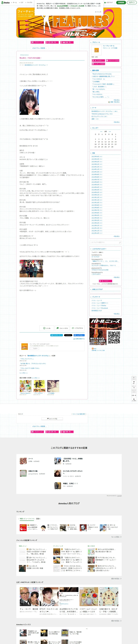This screenshot has height=644, width=138.
Task: Click the ログイン button in header
Action: (x=132, y=2)
